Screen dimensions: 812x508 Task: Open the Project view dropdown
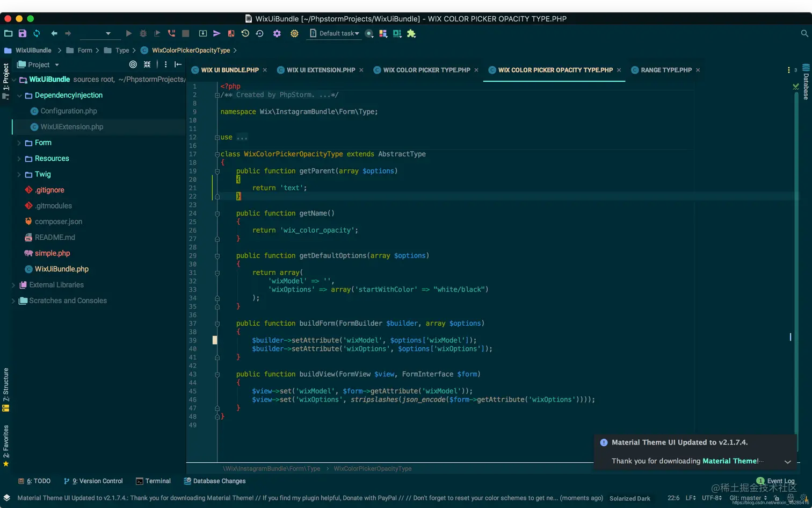tap(38, 65)
